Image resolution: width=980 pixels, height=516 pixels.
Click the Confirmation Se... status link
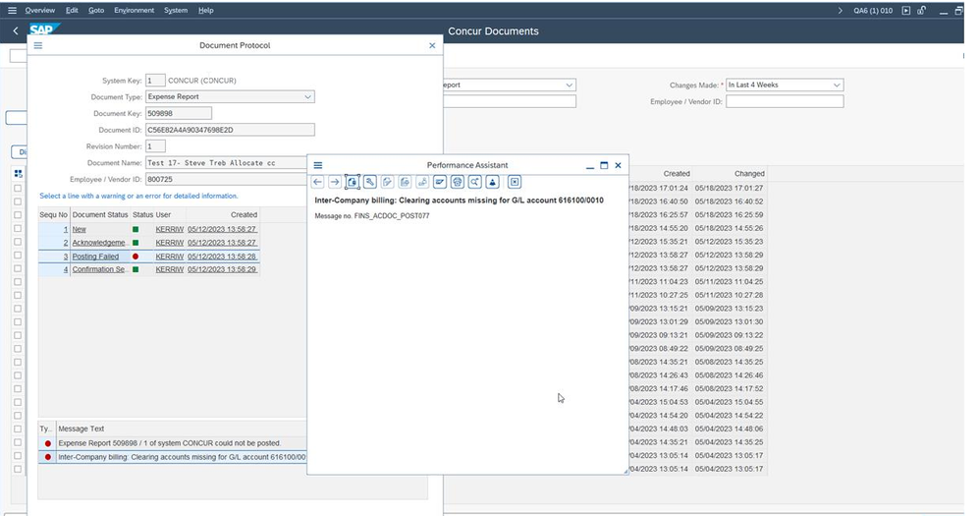(99, 269)
